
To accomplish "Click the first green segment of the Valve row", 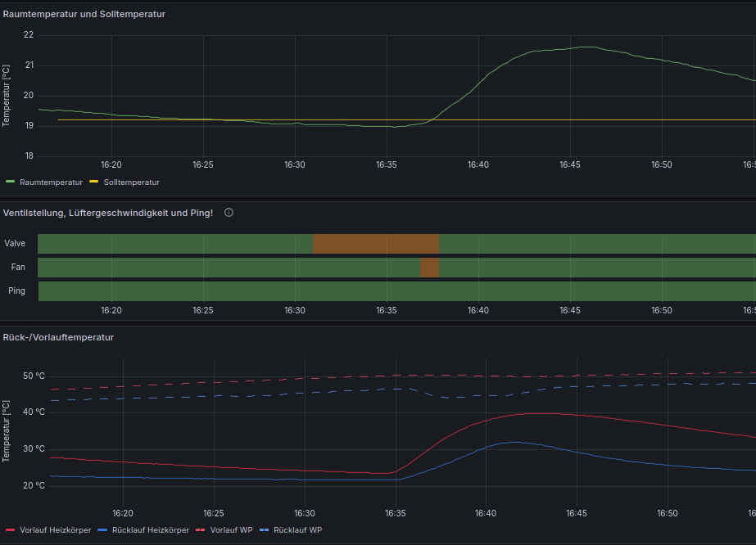I will (x=174, y=243).
